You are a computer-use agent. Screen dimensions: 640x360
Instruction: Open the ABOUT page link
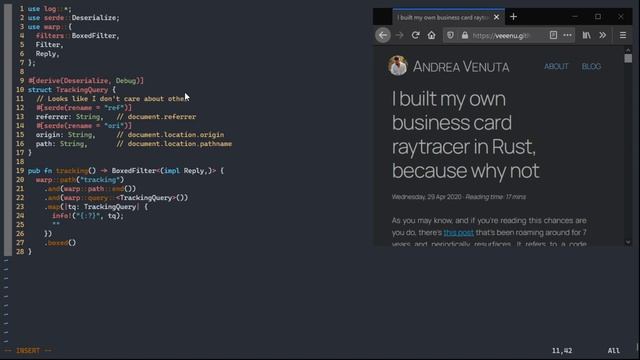[x=556, y=67]
